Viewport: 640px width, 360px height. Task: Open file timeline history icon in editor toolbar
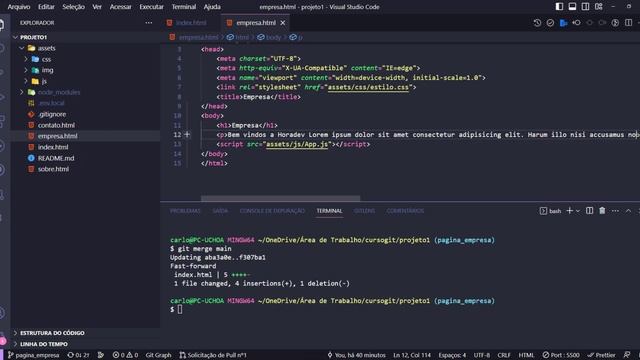coord(537,23)
